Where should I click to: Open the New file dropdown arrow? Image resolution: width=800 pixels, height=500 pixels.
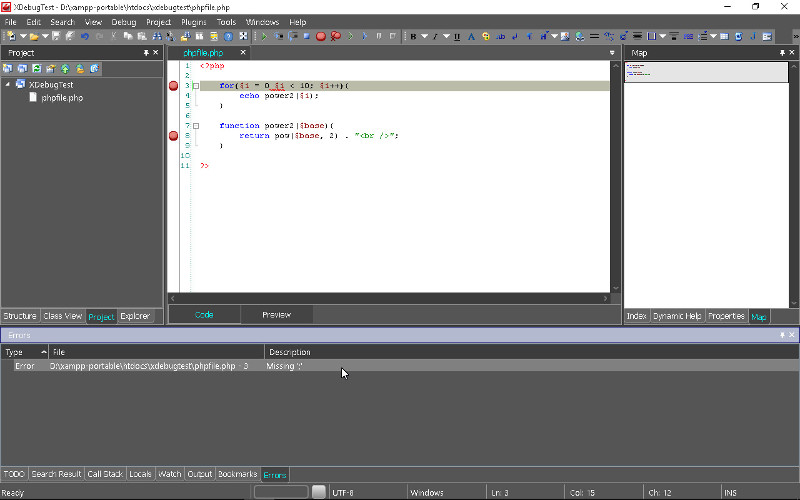tap(23, 36)
